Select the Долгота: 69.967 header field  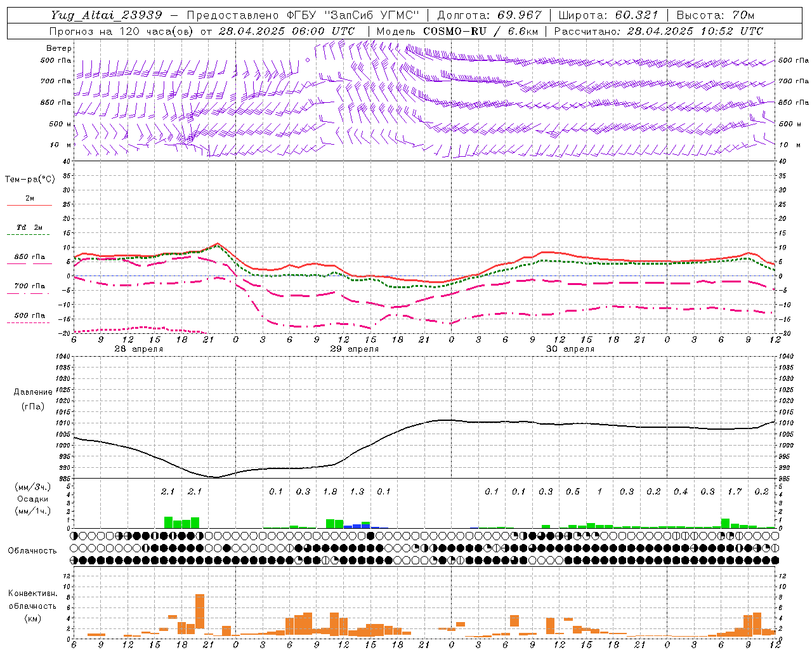pyautogui.click(x=490, y=15)
